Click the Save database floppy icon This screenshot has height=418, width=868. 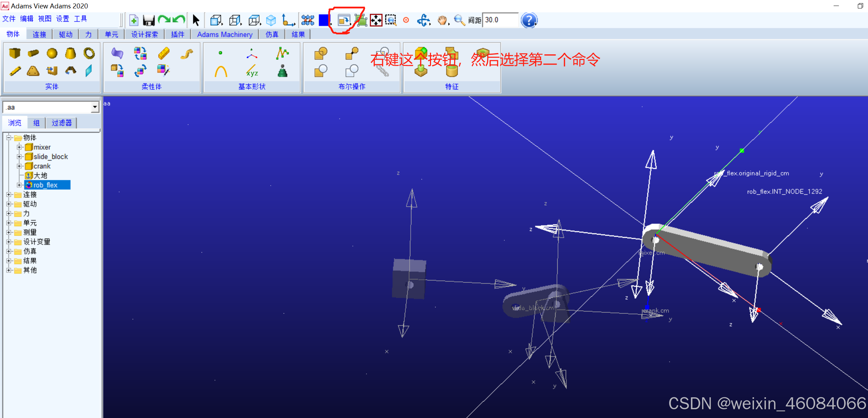(149, 20)
